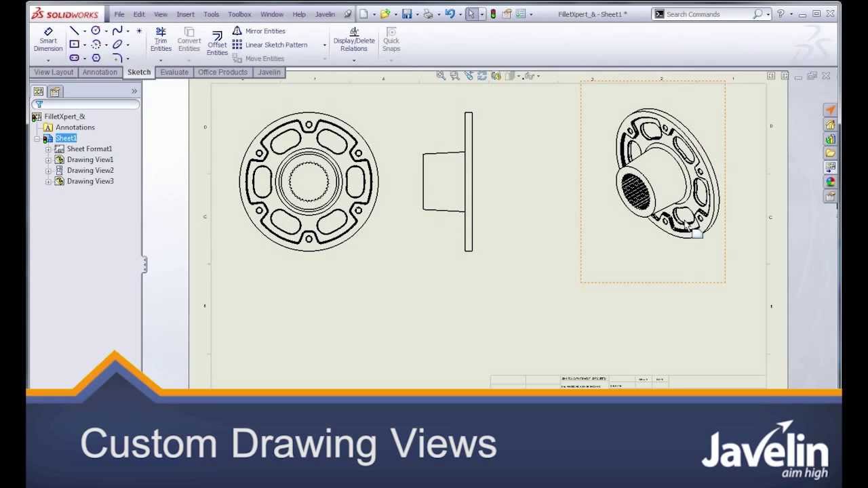Open Smart Dimension dropdown arrow

coord(48,60)
